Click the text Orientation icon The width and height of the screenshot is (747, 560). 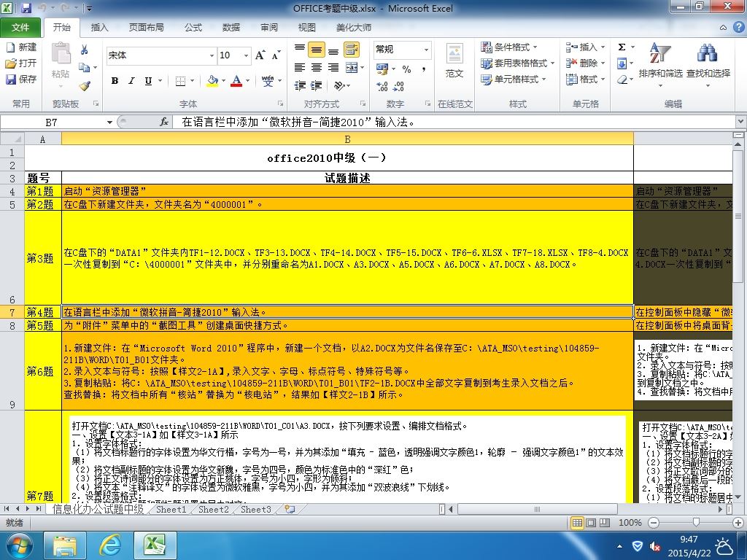[339, 86]
